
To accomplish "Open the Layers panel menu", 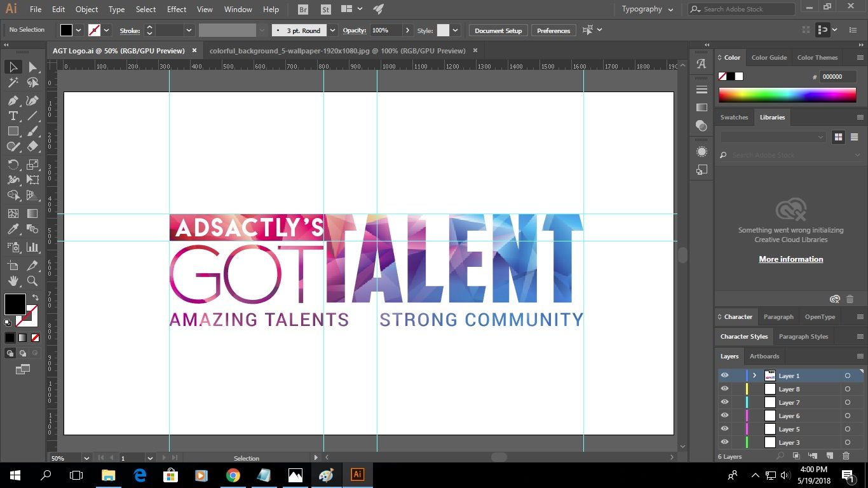I will [x=860, y=356].
